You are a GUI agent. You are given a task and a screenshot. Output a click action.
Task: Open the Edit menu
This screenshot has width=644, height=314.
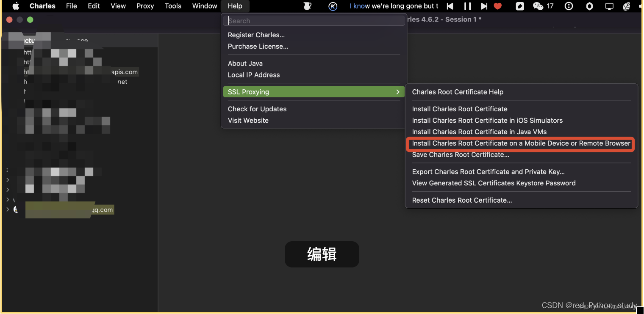(94, 6)
